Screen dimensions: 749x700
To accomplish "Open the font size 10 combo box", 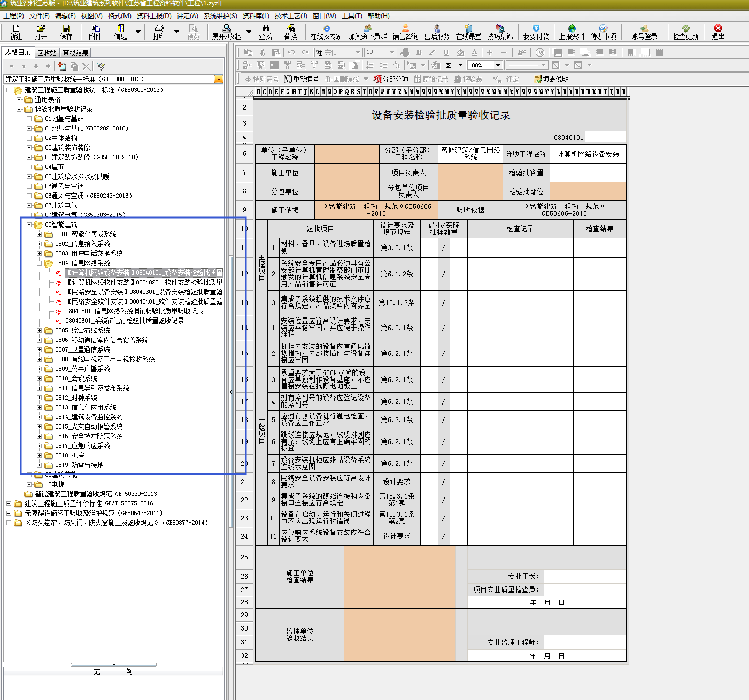I will 381,52.
